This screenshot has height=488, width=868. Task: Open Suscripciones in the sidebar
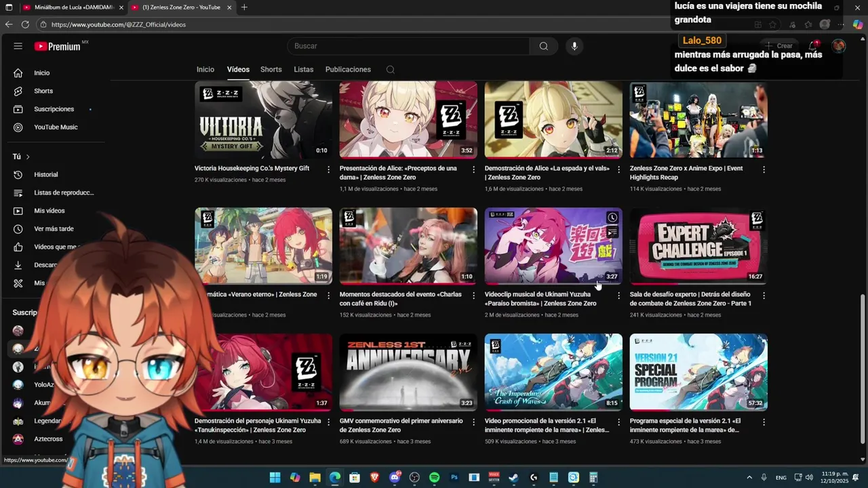pyautogui.click(x=54, y=109)
